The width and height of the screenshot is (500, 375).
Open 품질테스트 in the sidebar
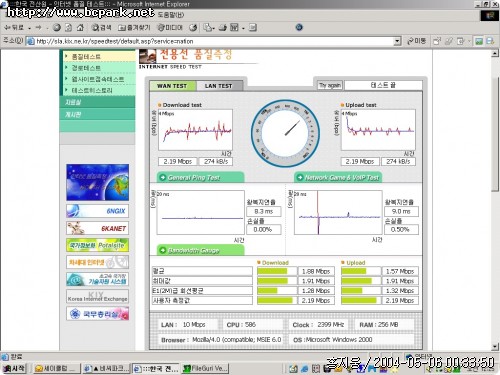click(86, 57)
